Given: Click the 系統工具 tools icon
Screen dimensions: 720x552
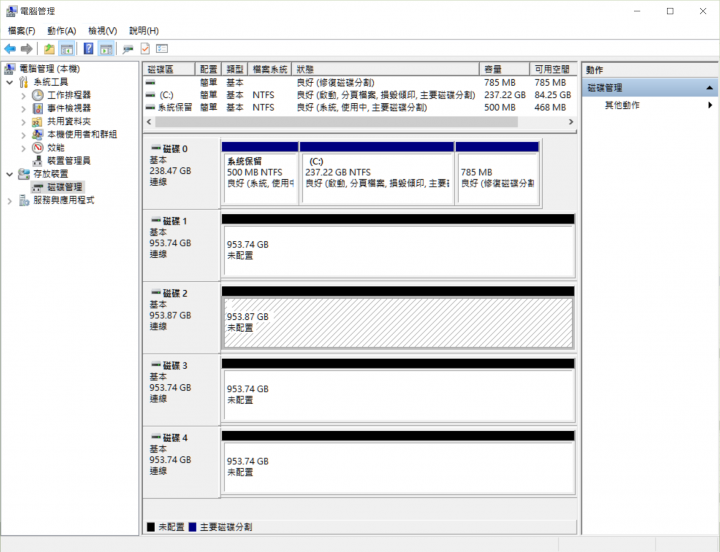Looking at the screenshot, I should tap(24, 82).
